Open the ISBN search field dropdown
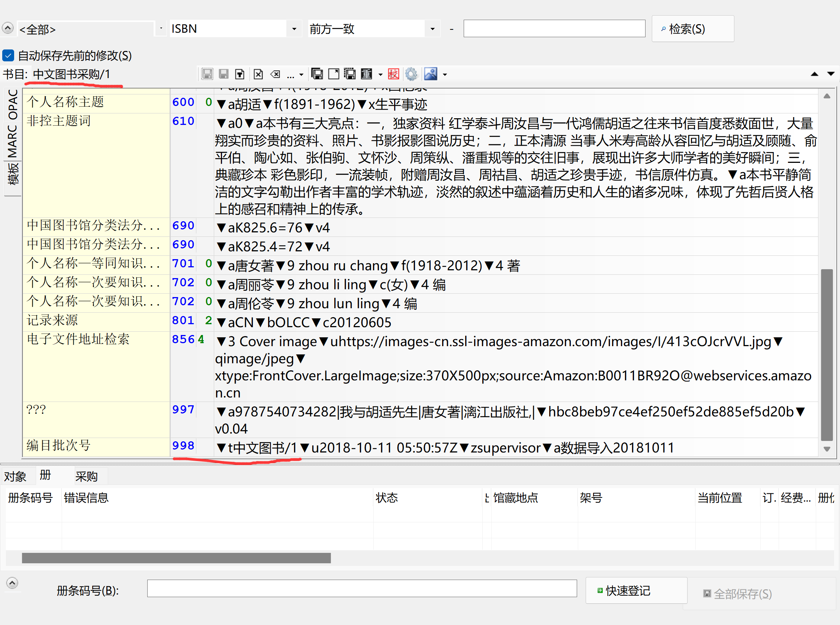Image resolution: width=840 pixels, height=625 pixels. pyautogui.click(x=294, y=29)
